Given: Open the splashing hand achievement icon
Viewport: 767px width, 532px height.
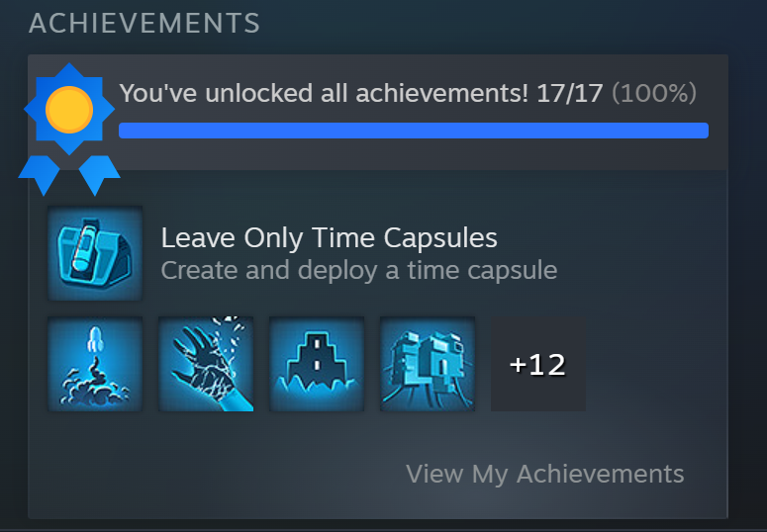Looking at the screenshot, I should (206, 364).
